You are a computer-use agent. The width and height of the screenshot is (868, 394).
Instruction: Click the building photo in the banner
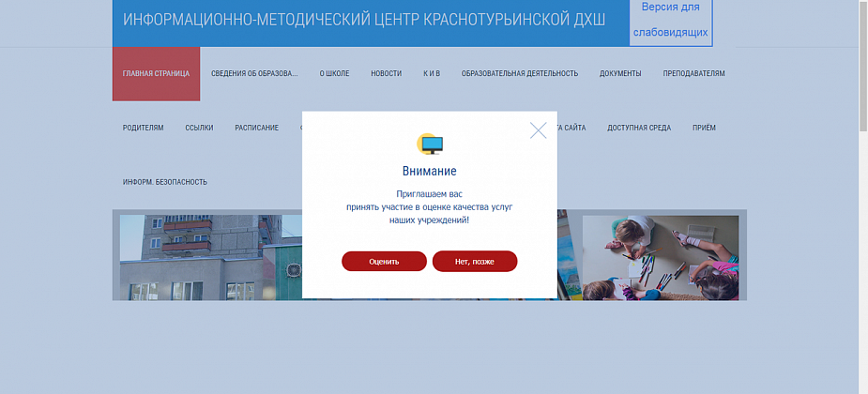click(211, 257)
